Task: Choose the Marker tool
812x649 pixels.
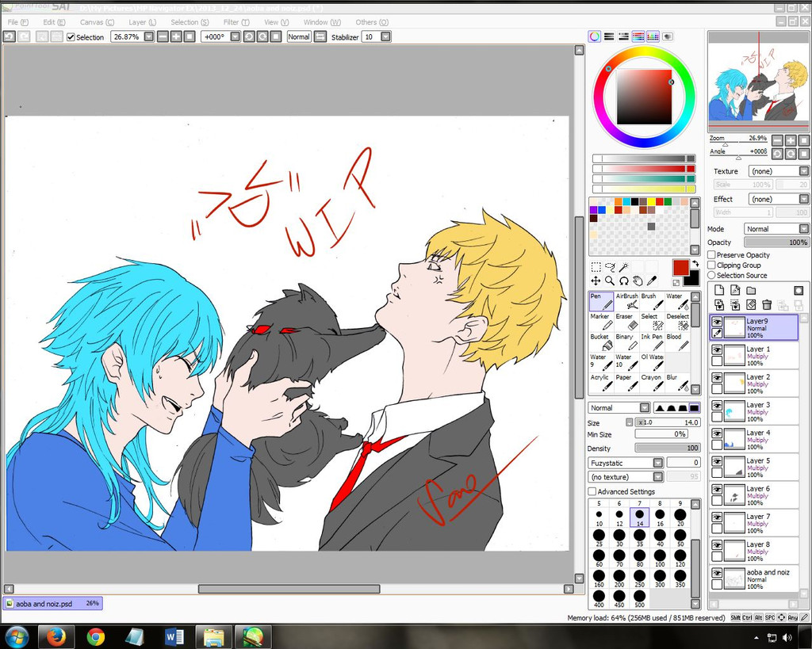Action: point(601,322)
